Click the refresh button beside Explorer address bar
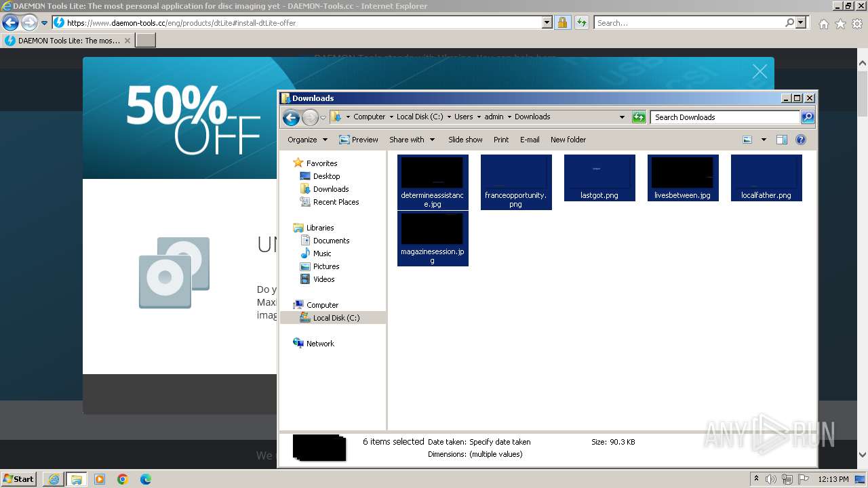The height and width of the screenshot is (488, 868). pyautogui.click(x=638, y=117)
